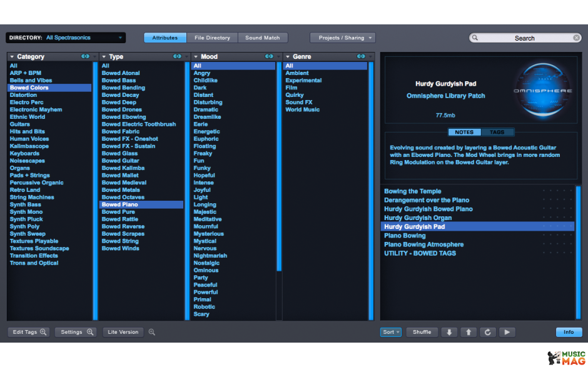The image size is (588, 367).
Task: Open the Settings zoom button
Action: coord(76,332)
